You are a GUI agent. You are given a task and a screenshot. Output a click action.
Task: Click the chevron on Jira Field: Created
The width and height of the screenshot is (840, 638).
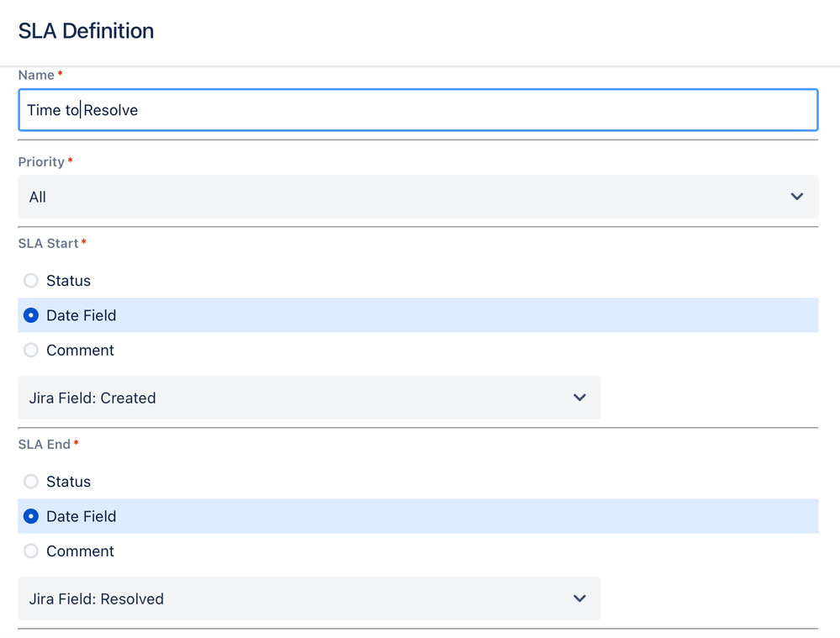[579, 398]
